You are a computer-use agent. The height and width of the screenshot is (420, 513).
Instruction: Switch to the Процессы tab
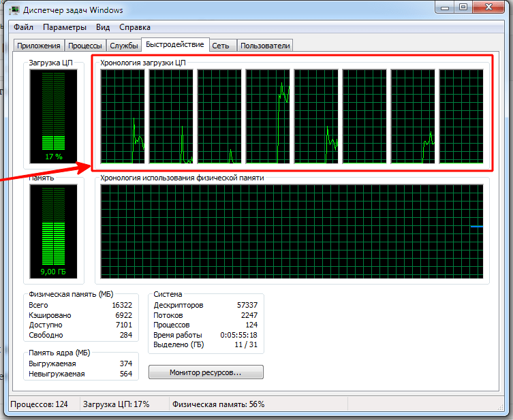pyautogui.click(x=85, y=46)
